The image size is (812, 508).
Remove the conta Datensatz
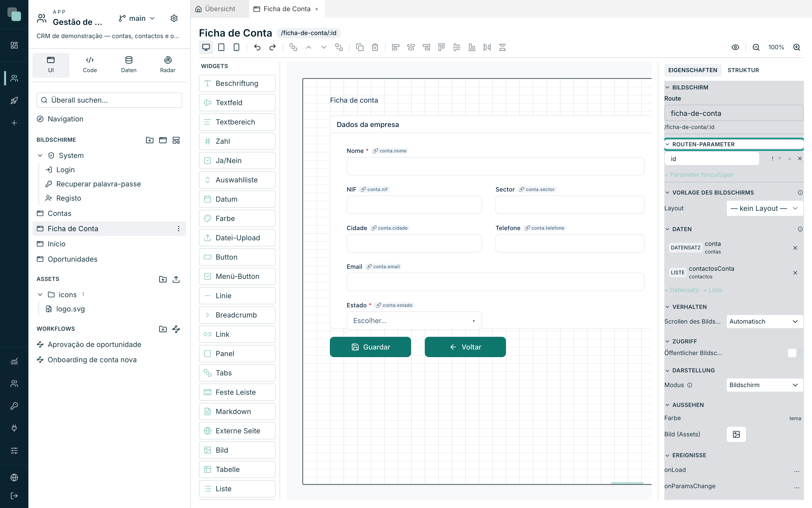pyautogui.click(x=795, y=248)
